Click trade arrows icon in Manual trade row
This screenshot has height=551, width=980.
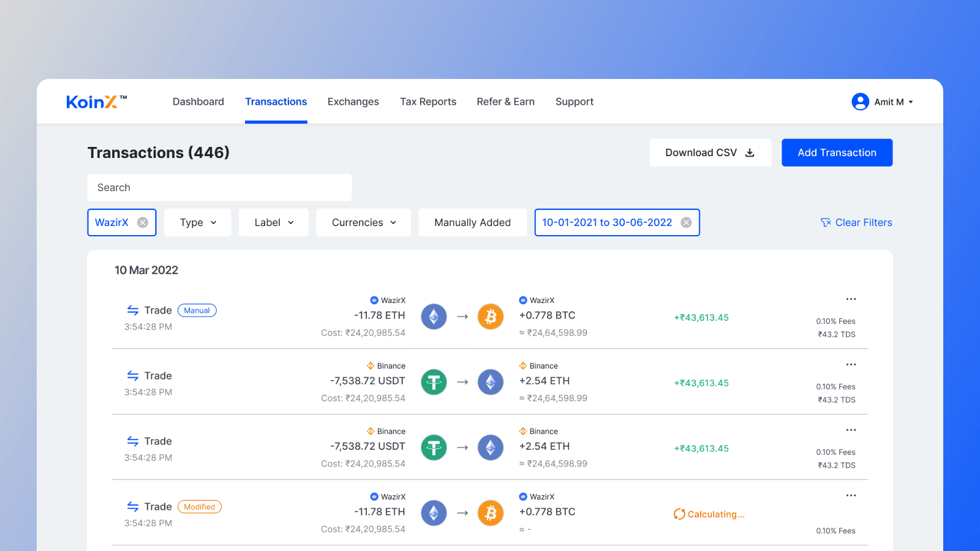pos(133,310)
